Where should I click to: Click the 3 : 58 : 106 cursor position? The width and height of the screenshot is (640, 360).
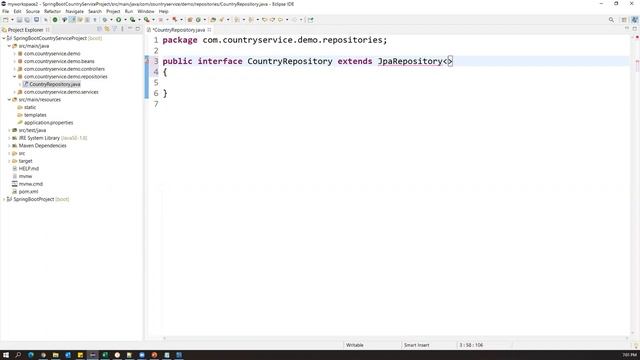coord(471,345)
